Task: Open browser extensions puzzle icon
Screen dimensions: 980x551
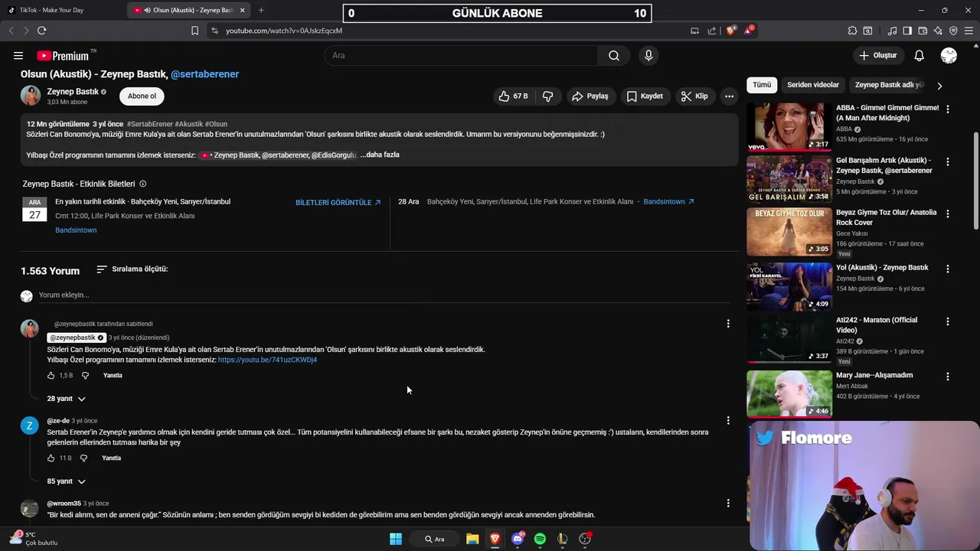Action: [852, 31]
